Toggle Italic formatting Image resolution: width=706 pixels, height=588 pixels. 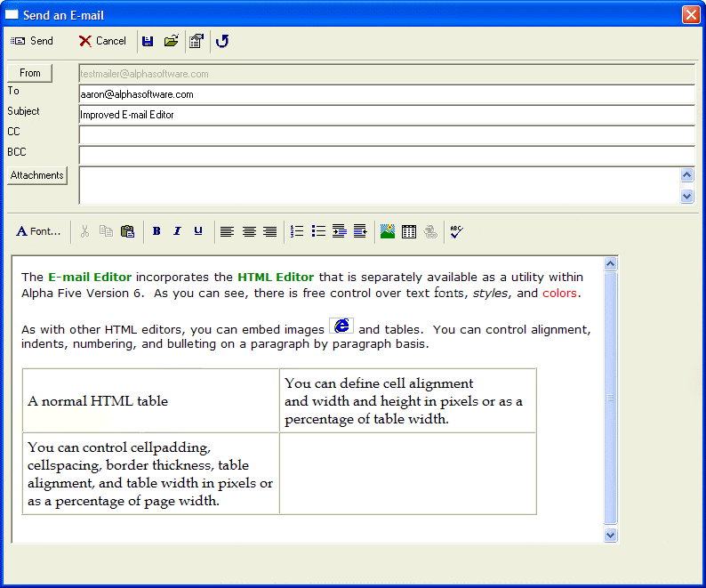click(178, 231)
